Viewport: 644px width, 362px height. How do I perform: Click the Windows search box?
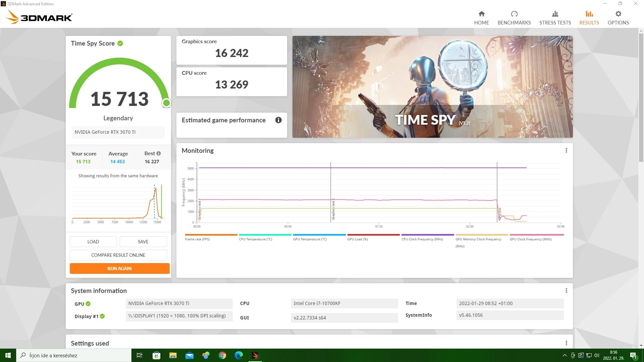pyautogui.click(x=74, y=355)
